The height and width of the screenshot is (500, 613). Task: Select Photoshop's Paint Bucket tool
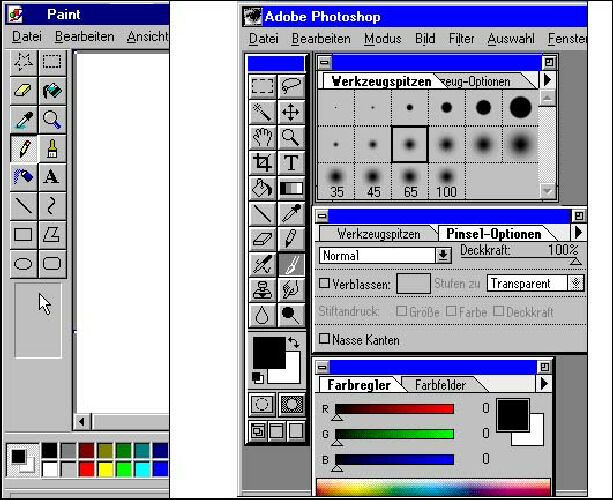[262, 188]
